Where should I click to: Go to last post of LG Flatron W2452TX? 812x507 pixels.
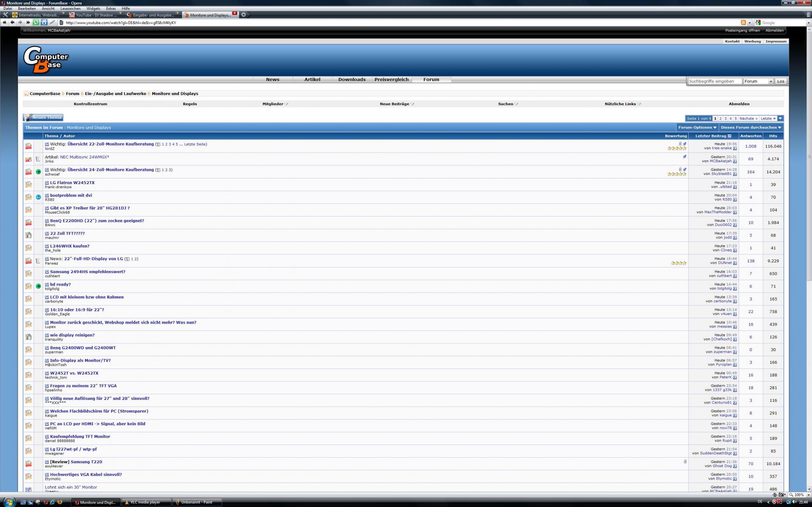735,187
